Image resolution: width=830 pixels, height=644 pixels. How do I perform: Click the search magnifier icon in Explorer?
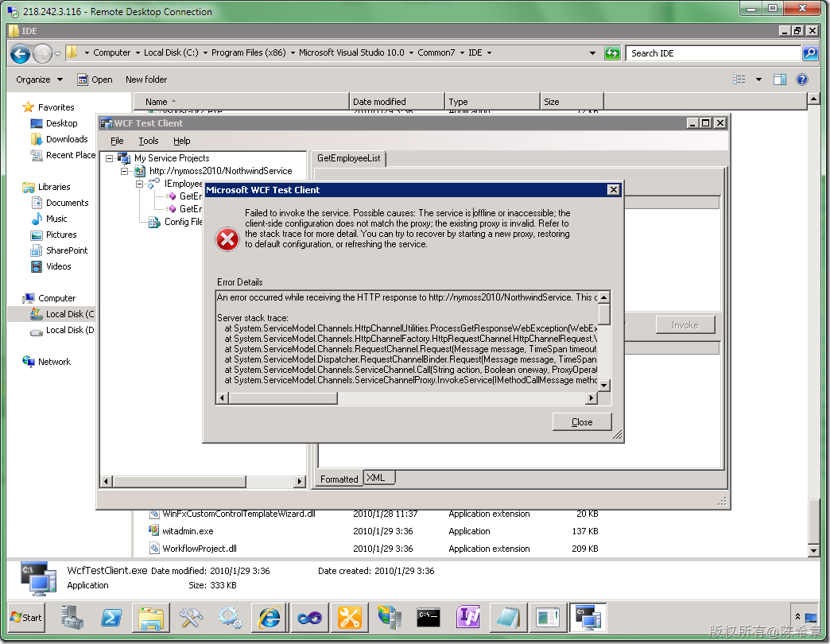810,53
